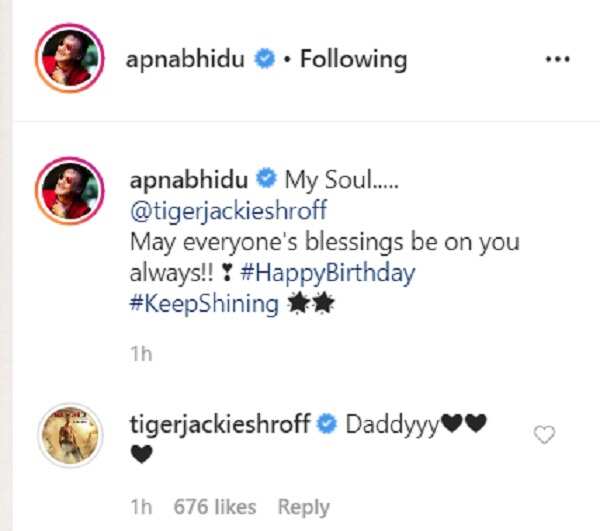Click the caption's 1h timestamp
The height and width of the screenshot is (531, 600).
tap(140, 354)
